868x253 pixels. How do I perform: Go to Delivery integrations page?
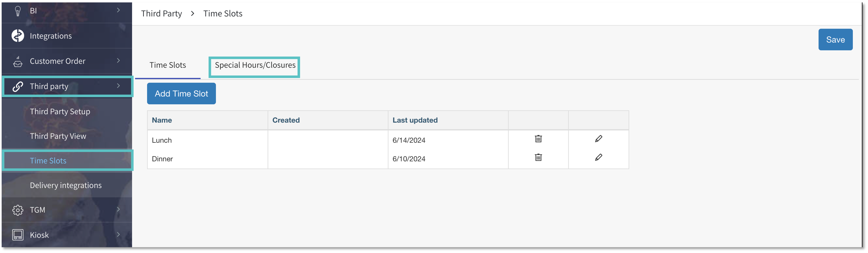tap(66, 185)
